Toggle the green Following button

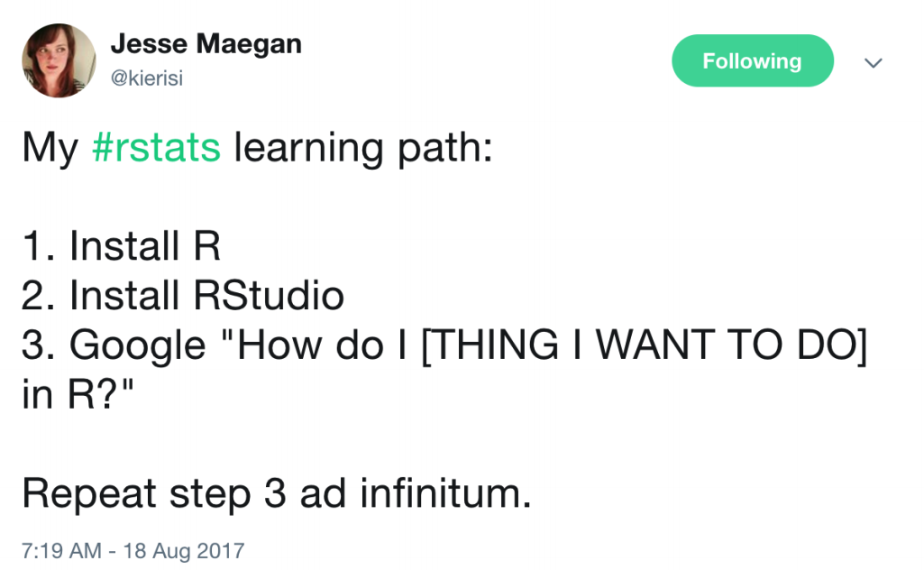coord(752,61)
